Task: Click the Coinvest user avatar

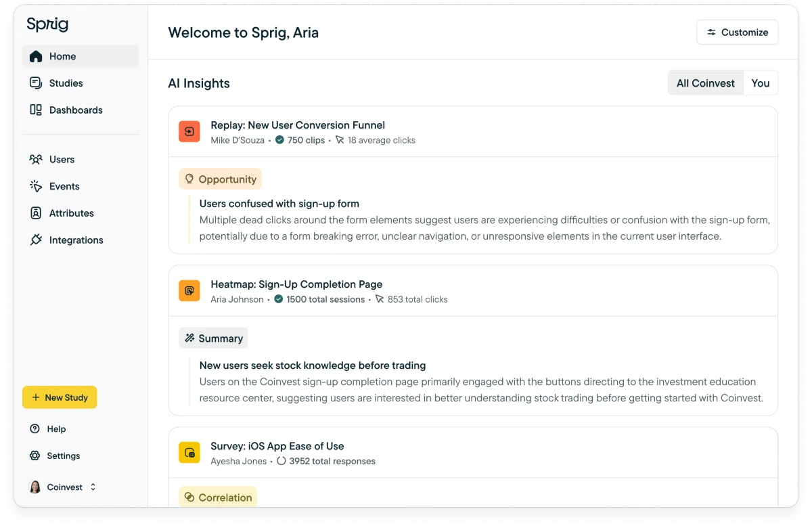Action: click(35, 487)
